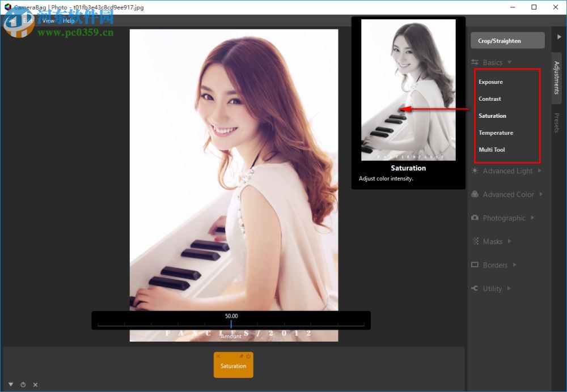Toggle all adjustments with the power icon in the bottom-left corner
The width and height of the screenshot is (567, 392).
23,385
